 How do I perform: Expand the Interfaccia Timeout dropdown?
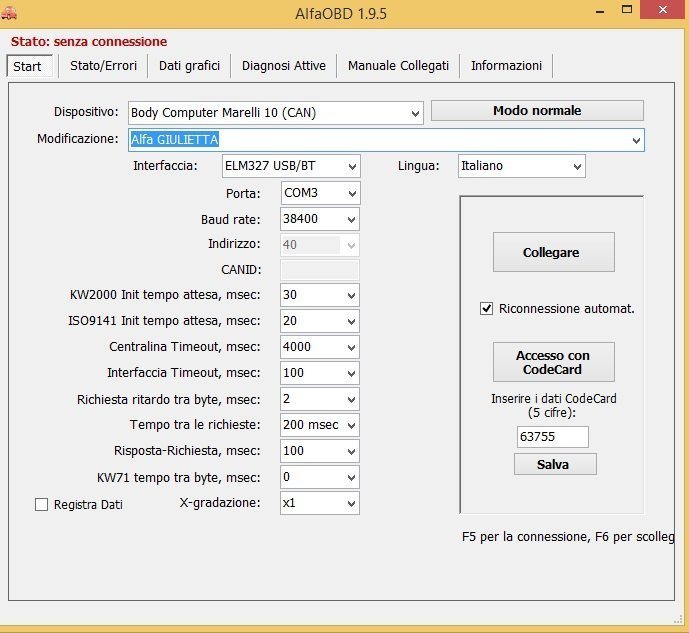(x=320, y=373)
